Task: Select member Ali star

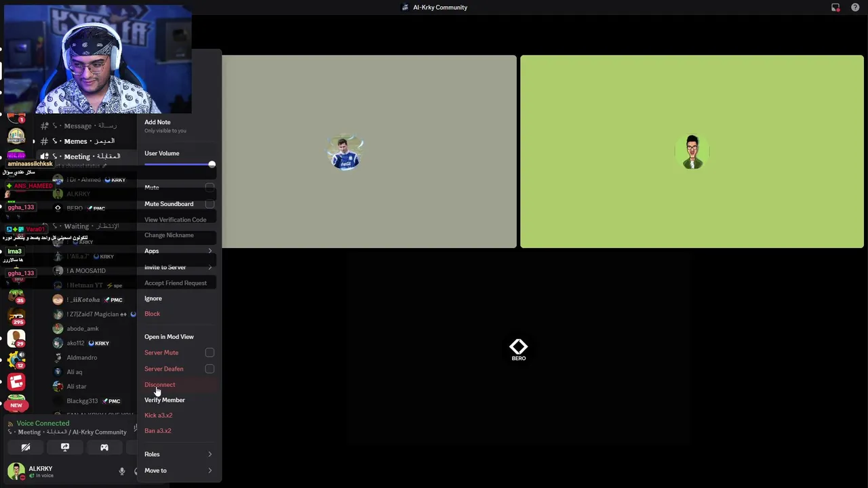Action: (77, 386)
